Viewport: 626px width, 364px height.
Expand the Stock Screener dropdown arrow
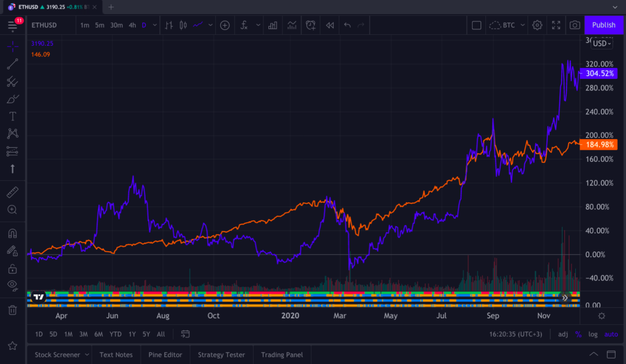pyautogui.click(x=86, y=355)
